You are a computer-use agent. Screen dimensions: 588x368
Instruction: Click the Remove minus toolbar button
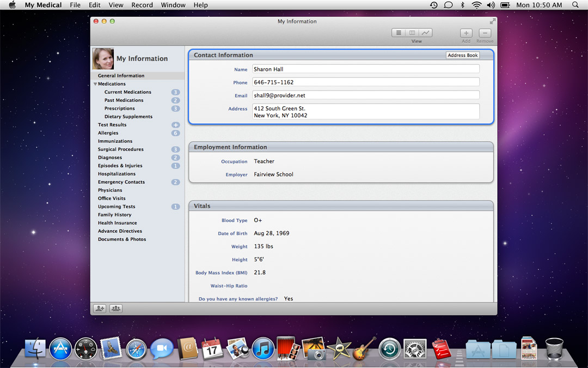485,33
